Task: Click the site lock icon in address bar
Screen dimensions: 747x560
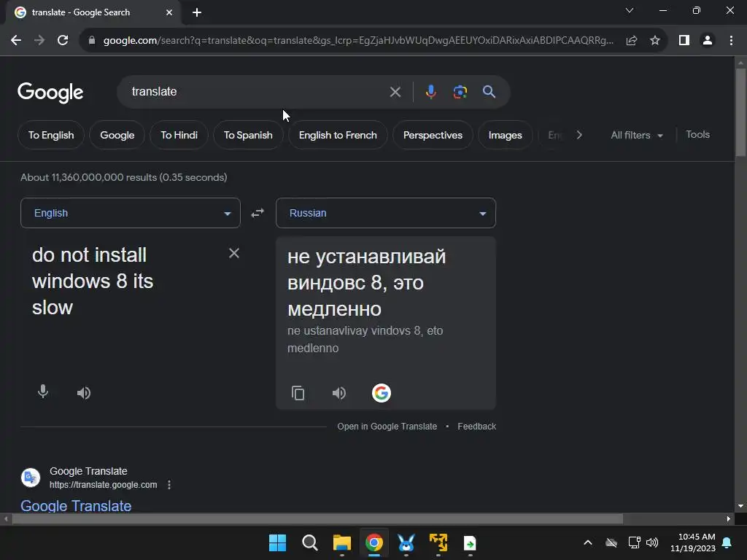Action: click(91, 41)
